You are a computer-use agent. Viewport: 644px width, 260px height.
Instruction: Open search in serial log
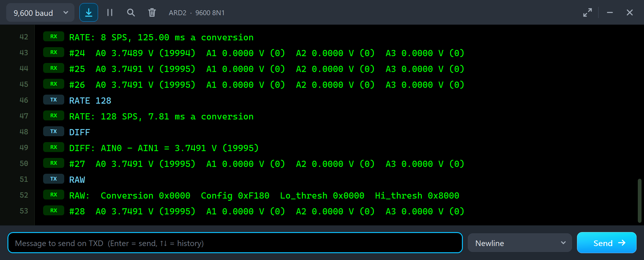coord(131,12)
